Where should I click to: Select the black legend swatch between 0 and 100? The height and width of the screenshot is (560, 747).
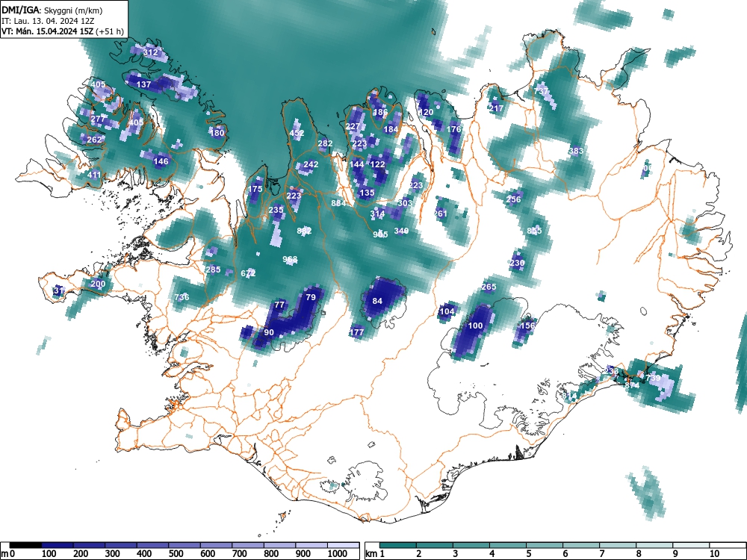click(x=25, y=545)
